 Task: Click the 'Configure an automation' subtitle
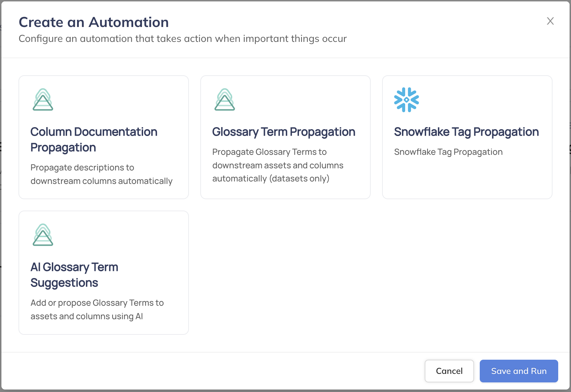(183, 39)
